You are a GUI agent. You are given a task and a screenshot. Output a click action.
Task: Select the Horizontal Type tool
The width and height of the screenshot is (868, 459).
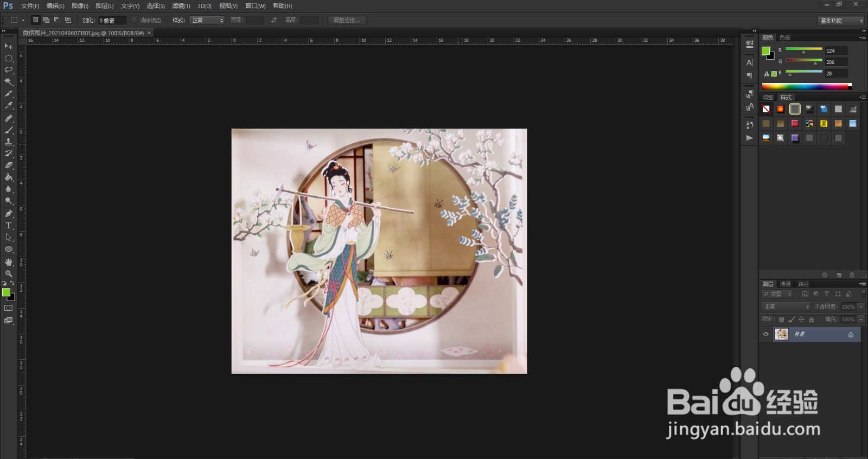tap(8, 225)
